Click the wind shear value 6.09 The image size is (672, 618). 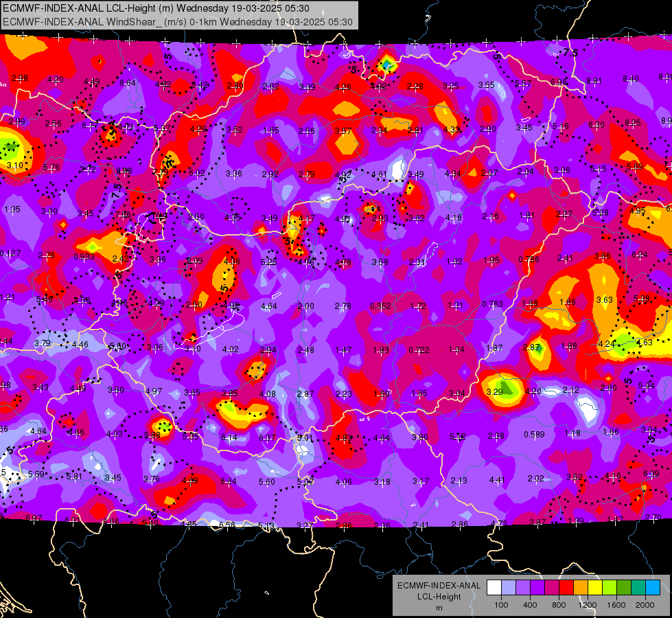[651, 474]
